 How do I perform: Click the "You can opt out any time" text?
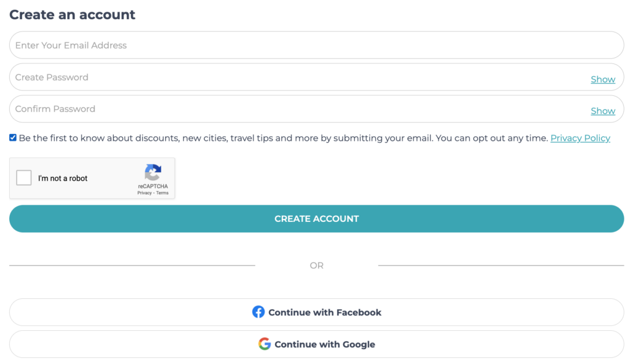tap(492, 138)
